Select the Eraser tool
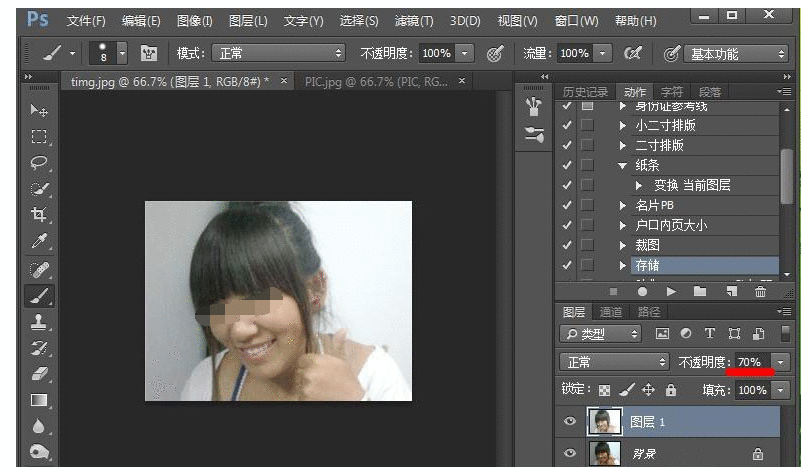This screenshot has height=471, width=802. (x=39, y=373)
